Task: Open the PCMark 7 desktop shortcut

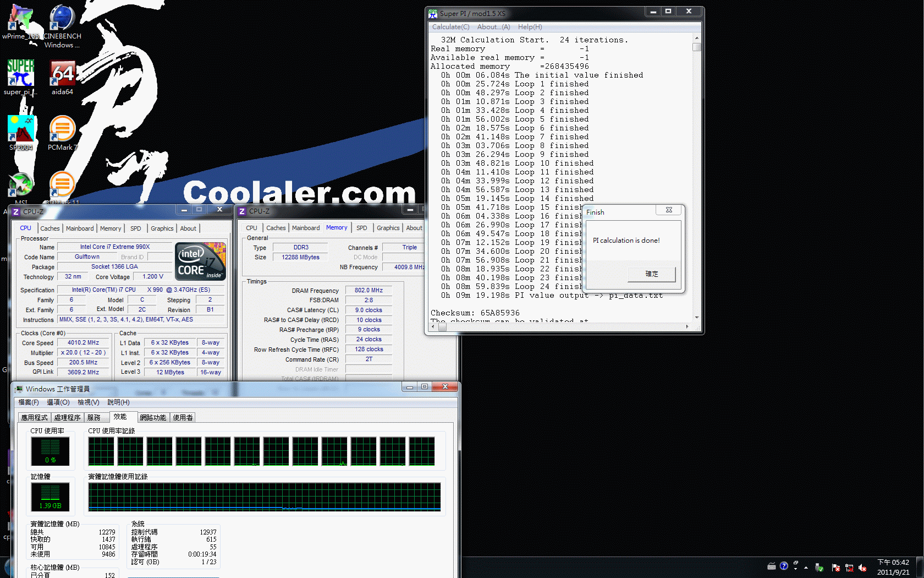Action: (62, 133)
